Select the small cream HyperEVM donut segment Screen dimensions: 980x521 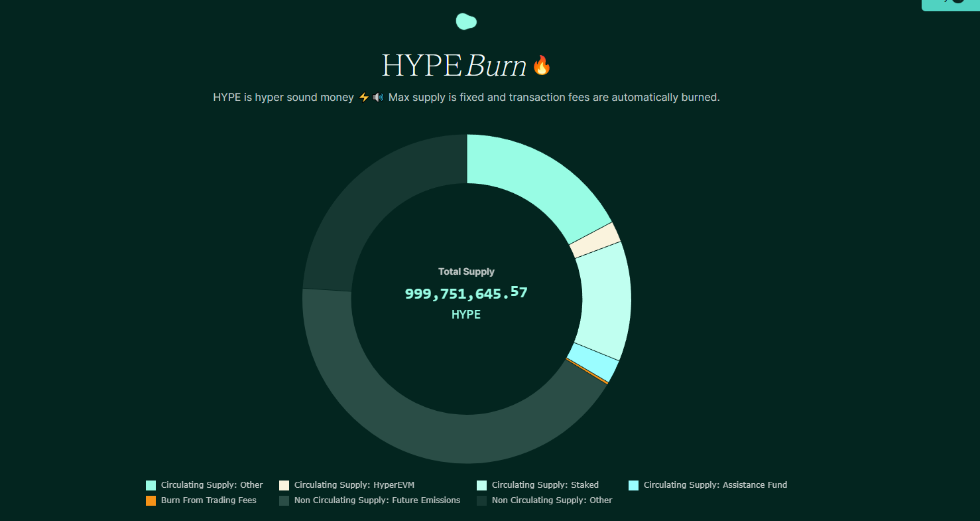[595, 240]
